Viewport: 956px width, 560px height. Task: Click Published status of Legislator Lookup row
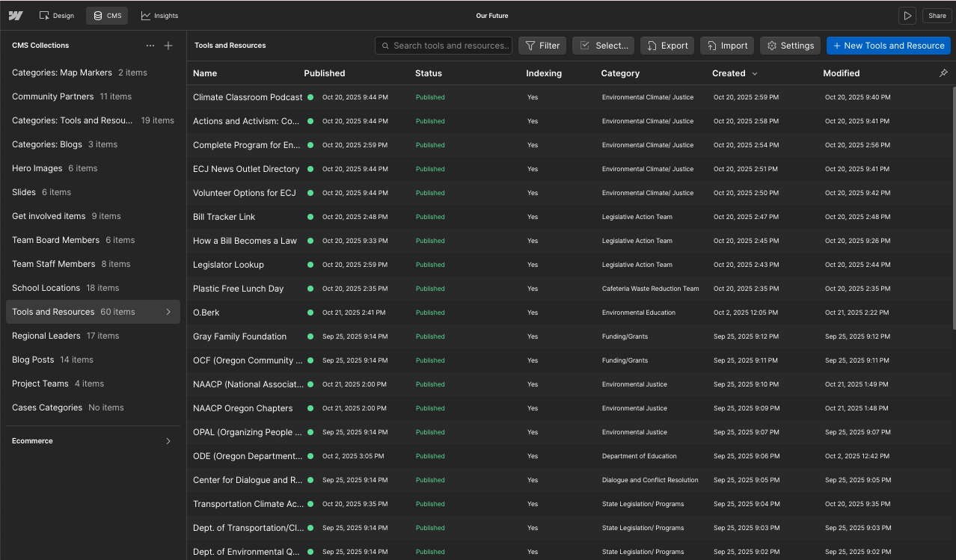click(430, 265)
